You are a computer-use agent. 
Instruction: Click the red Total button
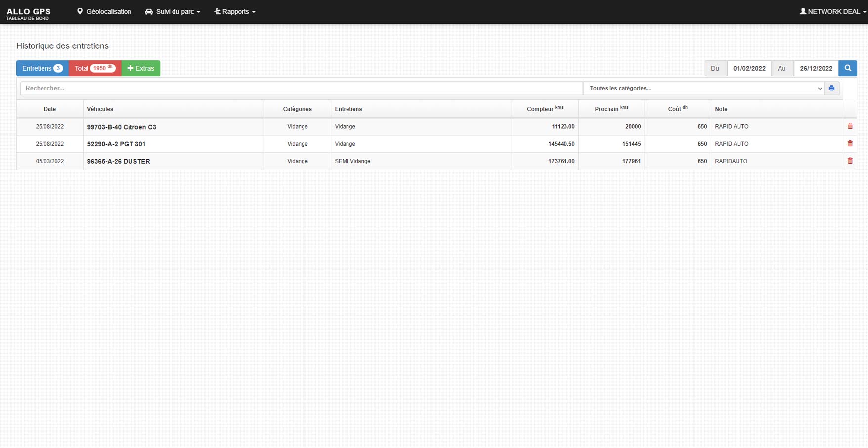coord(95,68)
